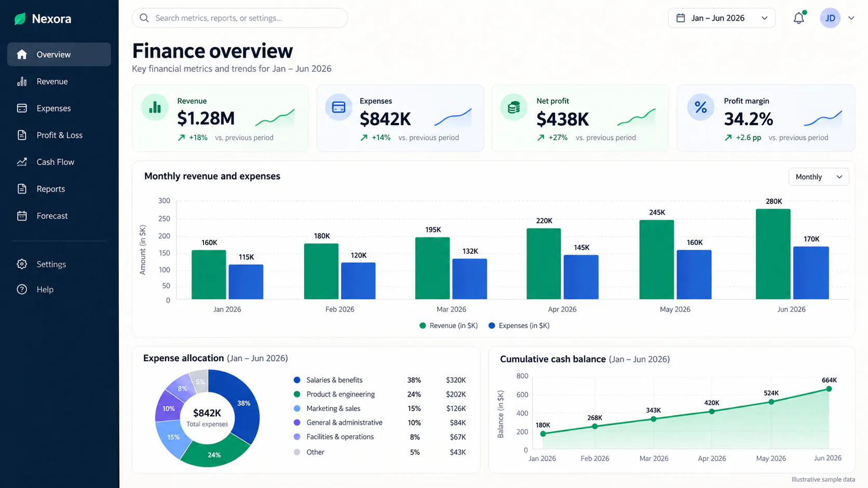Go to Revenue in sidebar
868x488 pixels.
pyautogui.click(x=59, y=82)
